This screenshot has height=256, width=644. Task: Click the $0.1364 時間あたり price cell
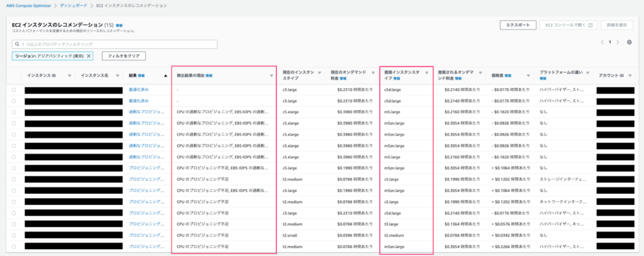tap(462, 225)
